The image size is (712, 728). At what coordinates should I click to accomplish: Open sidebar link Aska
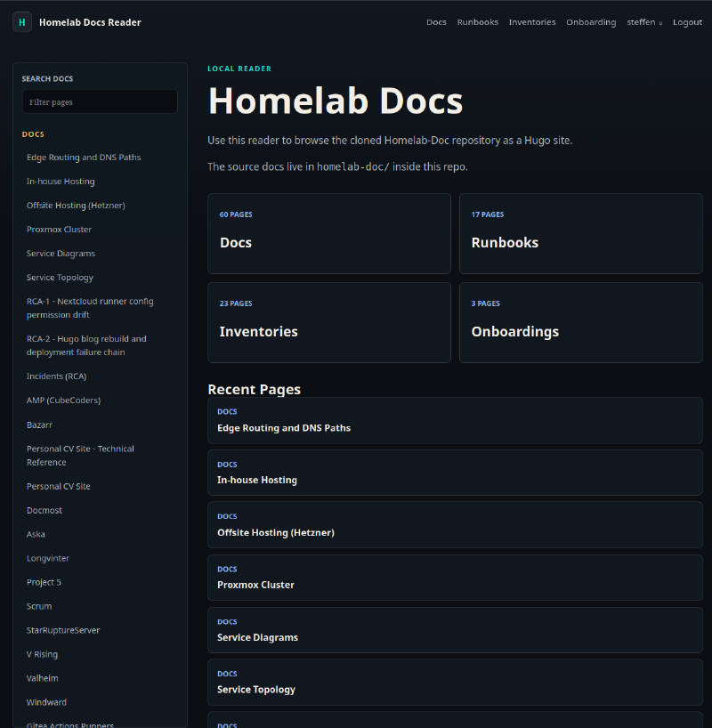pos(36,534)
